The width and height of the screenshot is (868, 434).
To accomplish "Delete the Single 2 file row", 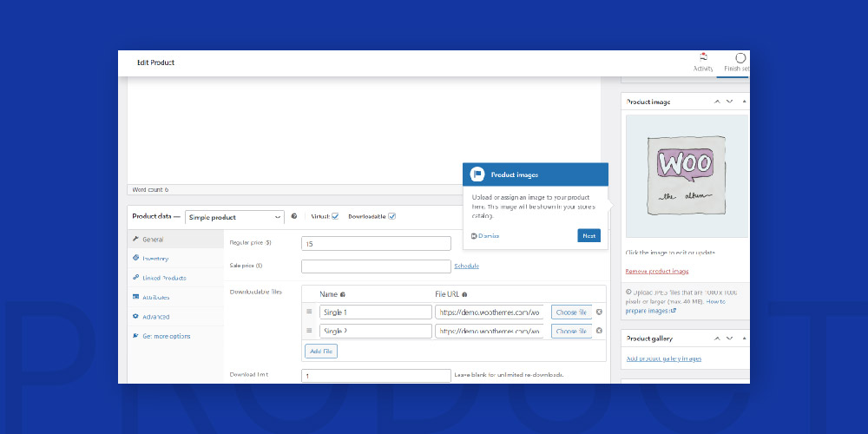I will (599, 331).
